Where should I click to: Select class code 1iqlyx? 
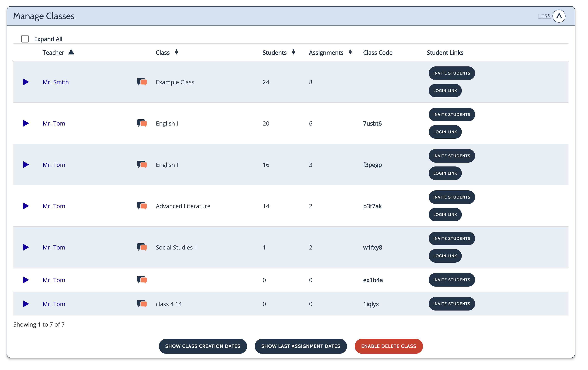(371, 304)
